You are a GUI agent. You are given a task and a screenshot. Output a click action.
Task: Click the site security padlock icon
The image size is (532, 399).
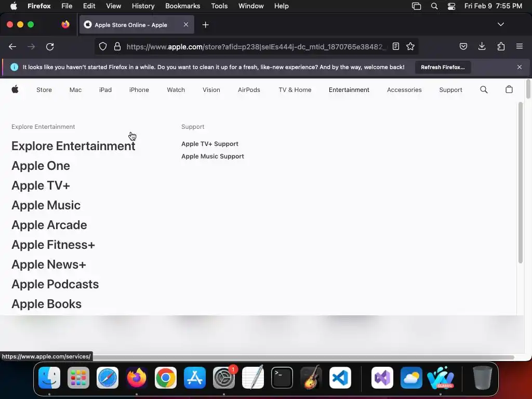click(x=117, y=46)
